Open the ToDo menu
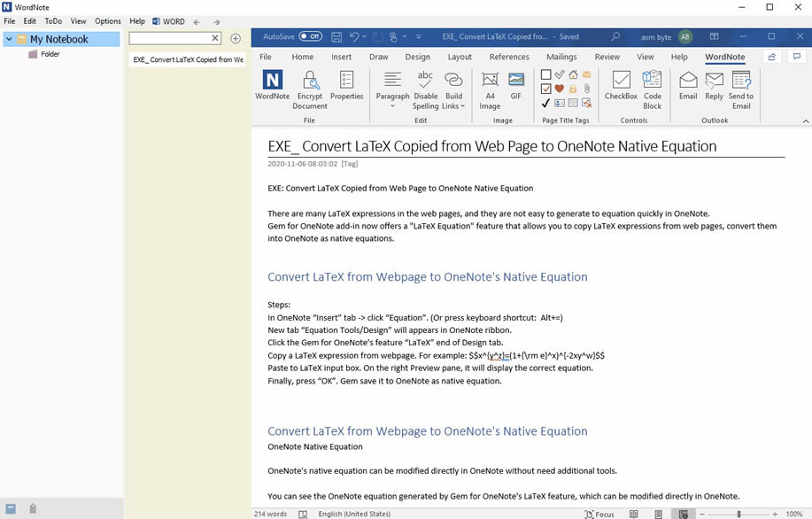The height and width of the screenshot is (519, 812). pos(53,21)
